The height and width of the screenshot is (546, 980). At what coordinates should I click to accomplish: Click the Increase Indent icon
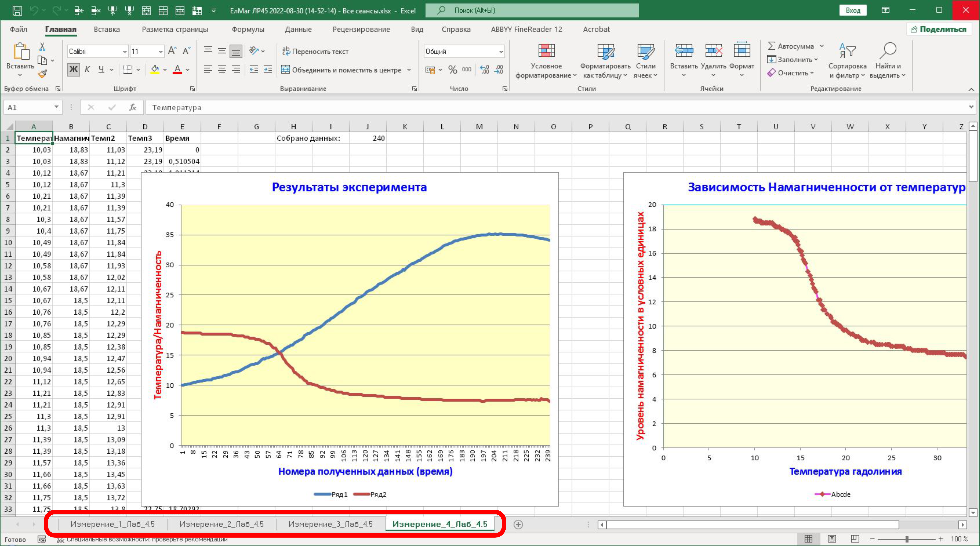[268, 70]
